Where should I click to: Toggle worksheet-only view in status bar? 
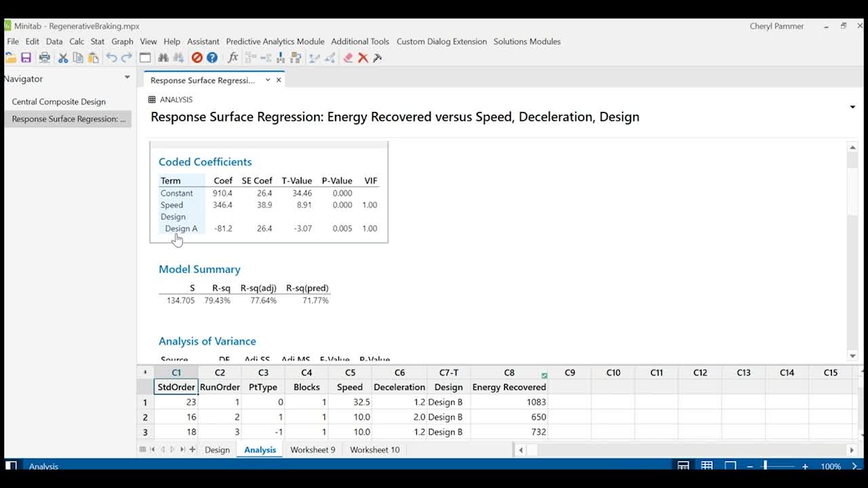pyautogui.click(x=707, y=466)
